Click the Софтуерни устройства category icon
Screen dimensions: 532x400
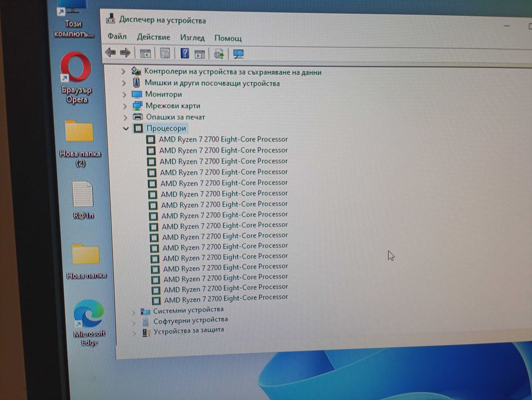(x=145, y=322)
